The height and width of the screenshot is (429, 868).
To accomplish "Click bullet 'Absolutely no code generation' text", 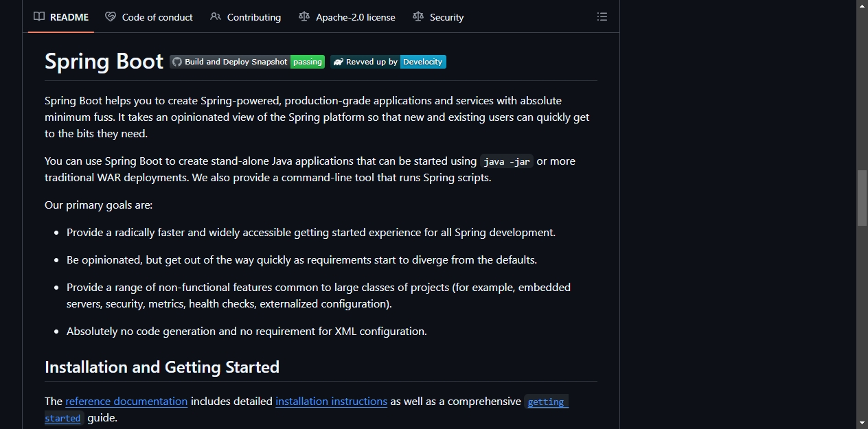I will 247,332.
